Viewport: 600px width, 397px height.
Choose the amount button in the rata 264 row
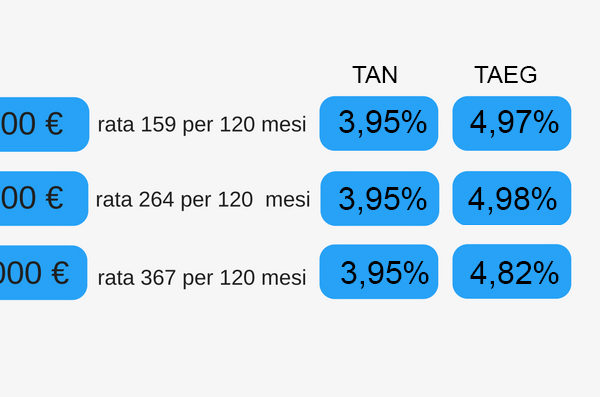pyautogui.click(x=44, y=198)
